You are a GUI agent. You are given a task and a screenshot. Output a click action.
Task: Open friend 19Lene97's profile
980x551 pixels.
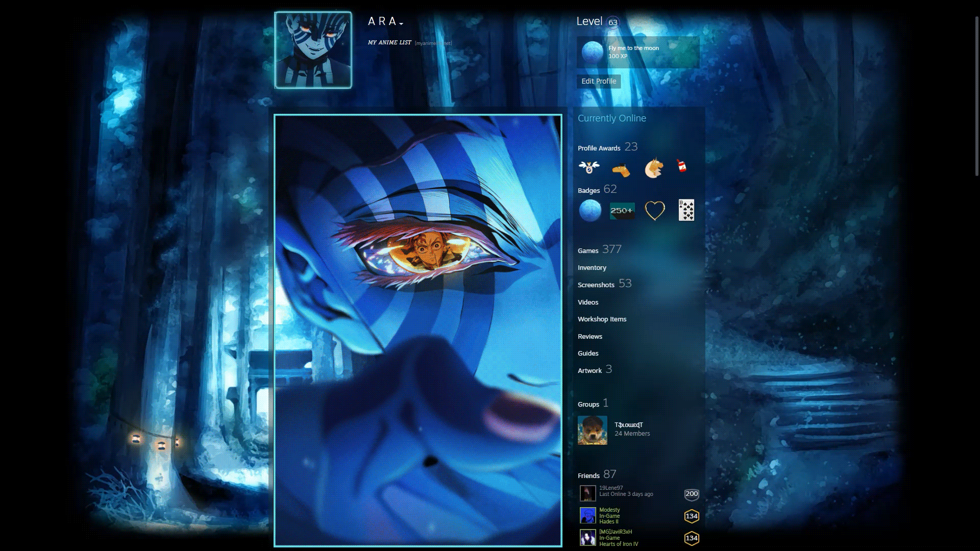tap(611, 488)
